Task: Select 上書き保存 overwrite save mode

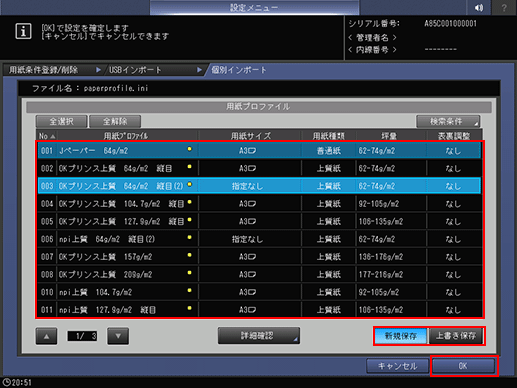Action: tap(456, 336)
